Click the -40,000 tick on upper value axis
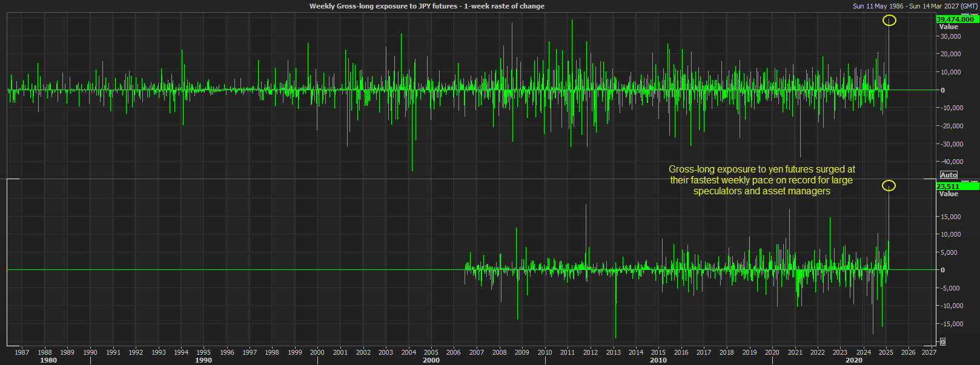Screen dimensions: 980x365 pos(949,162)
